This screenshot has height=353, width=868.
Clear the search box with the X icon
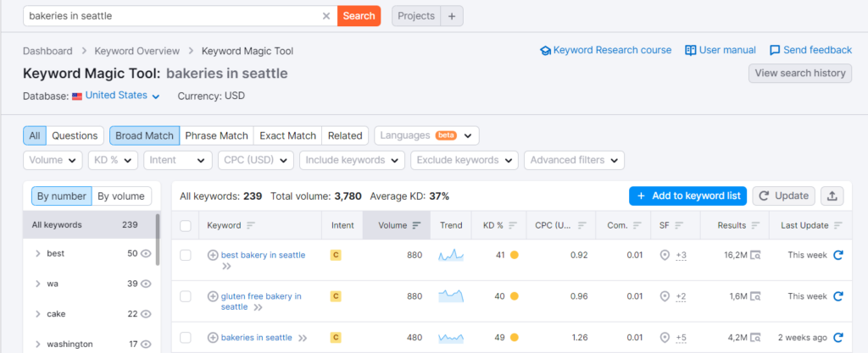coord(326,16)
